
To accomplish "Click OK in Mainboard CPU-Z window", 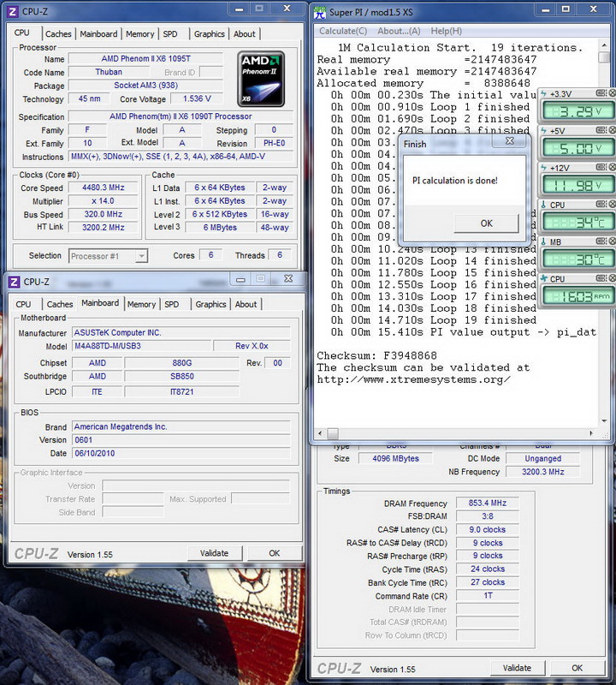I will pyautogui.click(x=274, y=553).
